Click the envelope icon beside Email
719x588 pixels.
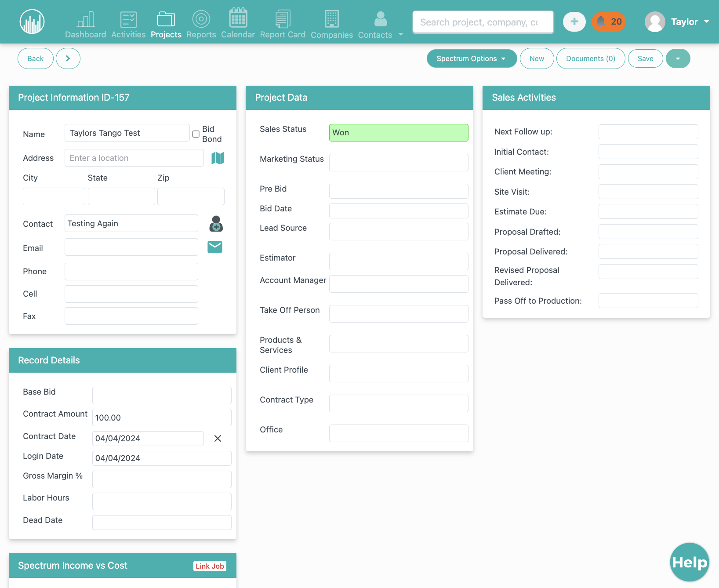point(215,247)
